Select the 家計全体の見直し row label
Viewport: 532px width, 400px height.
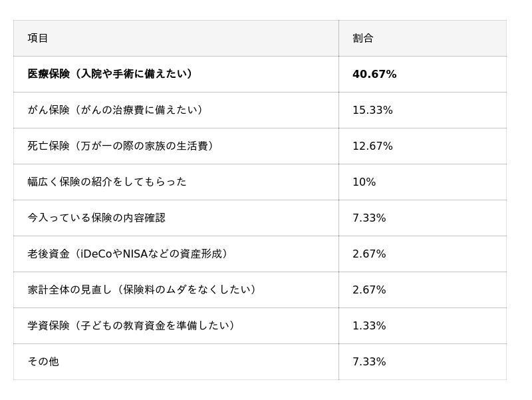(142, 290)
